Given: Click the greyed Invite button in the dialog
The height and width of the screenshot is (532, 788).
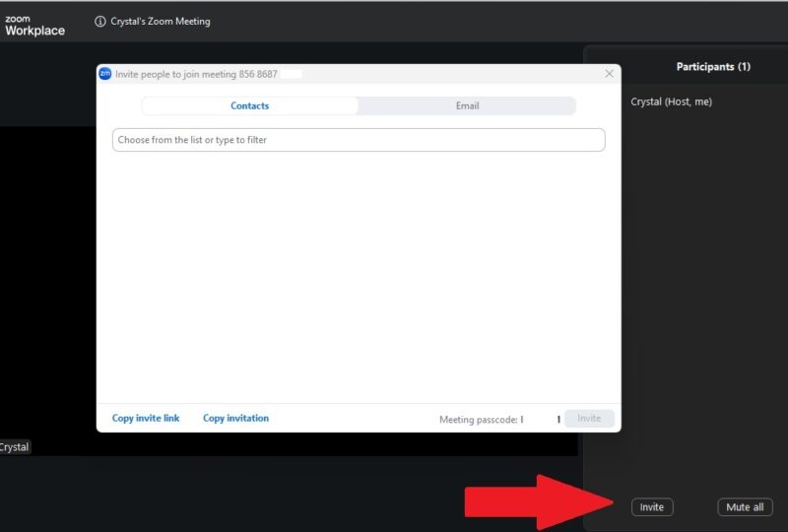Looking at the screenshot, I should pos(589,419).
